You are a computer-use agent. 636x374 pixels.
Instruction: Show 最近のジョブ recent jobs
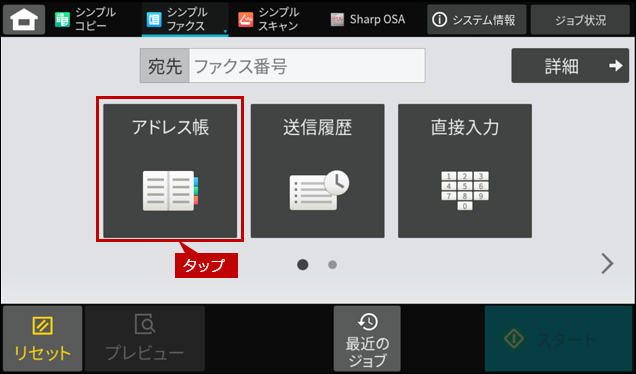point(367,339)
